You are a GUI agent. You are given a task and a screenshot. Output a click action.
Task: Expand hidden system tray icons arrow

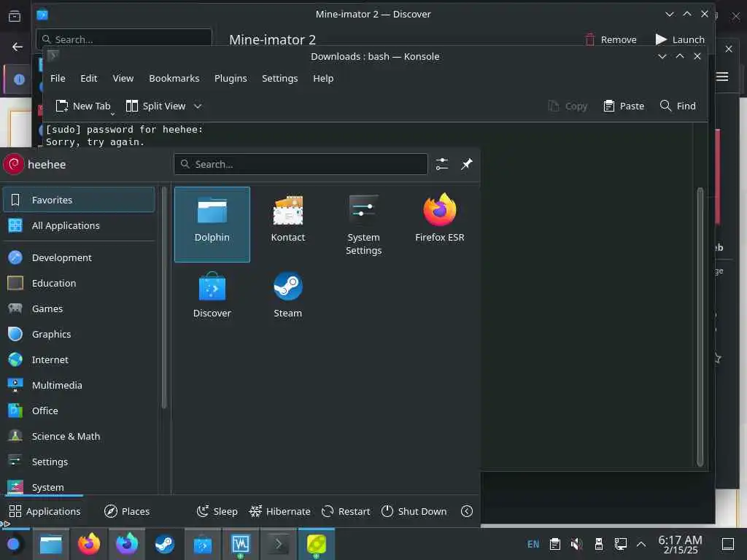(x=641, y=544)
